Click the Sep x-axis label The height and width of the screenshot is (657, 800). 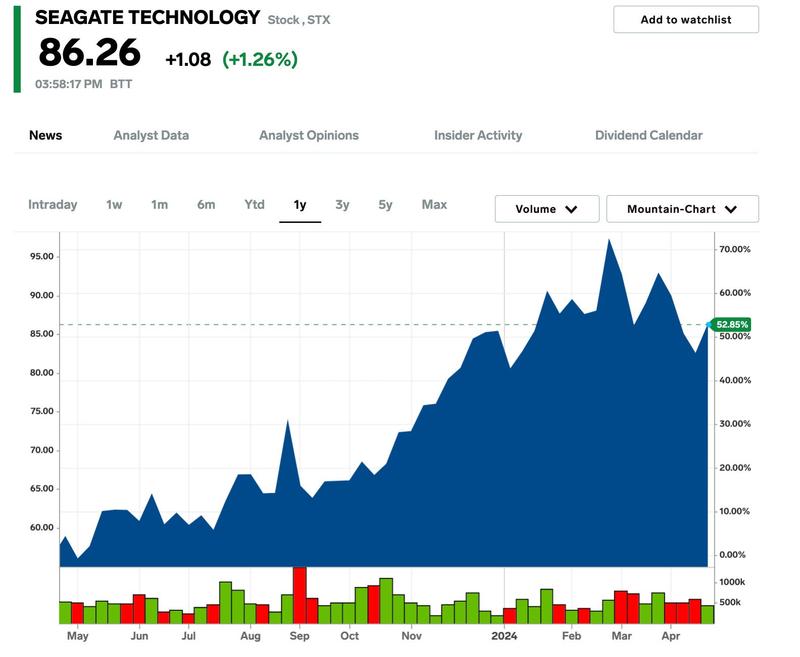pyautogui.click(x=299, y=636)
